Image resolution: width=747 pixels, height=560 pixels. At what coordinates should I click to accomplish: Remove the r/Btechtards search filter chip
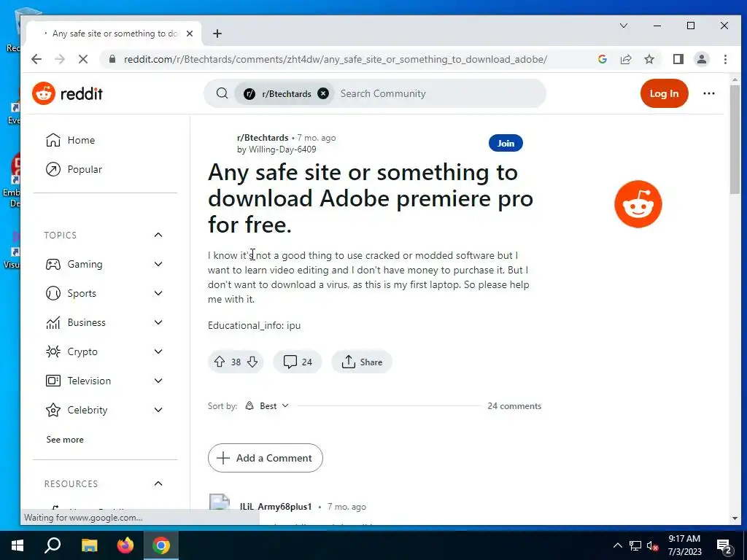point(323,93)
